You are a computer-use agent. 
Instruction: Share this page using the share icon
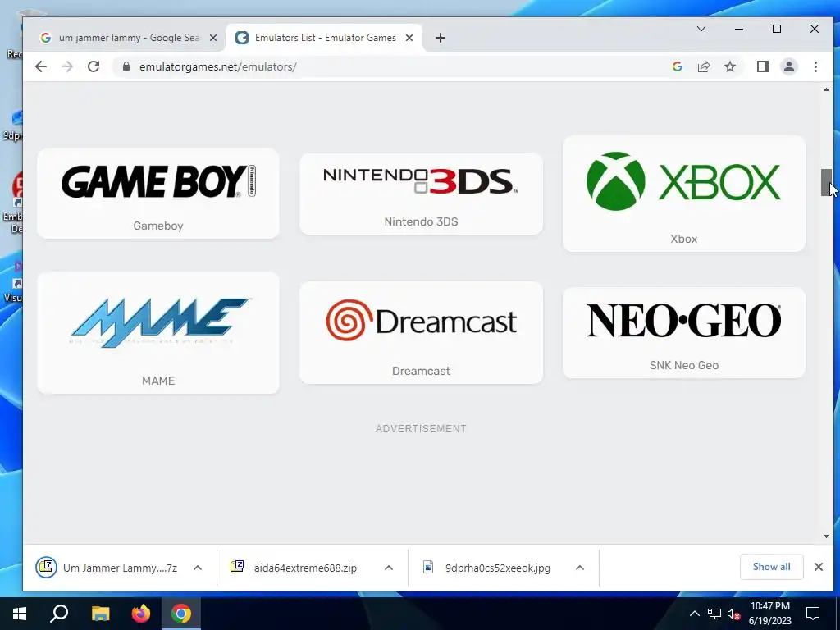pos(703,66)
